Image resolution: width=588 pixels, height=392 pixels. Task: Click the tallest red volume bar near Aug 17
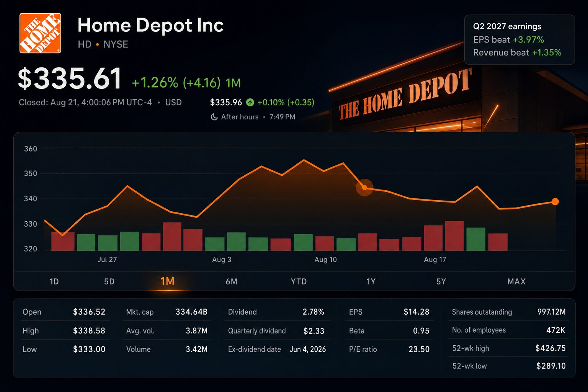tap(454, 236)
